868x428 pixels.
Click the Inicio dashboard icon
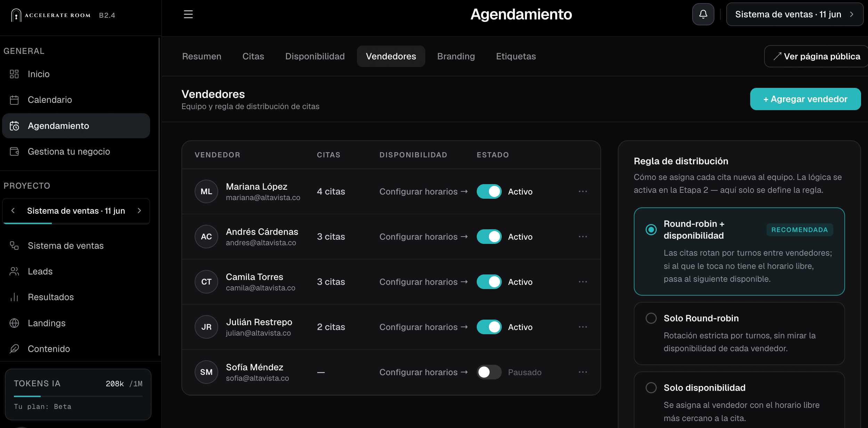point(14,74)
